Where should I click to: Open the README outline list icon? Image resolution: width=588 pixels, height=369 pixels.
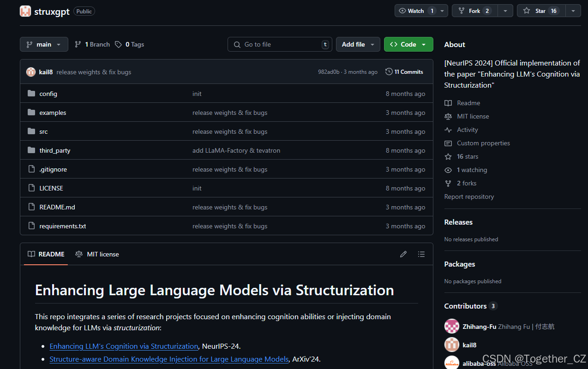(421, 254)
